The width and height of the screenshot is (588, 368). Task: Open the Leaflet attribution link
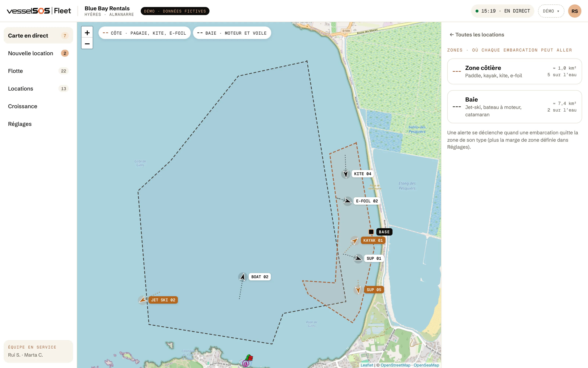click(367, 365)
